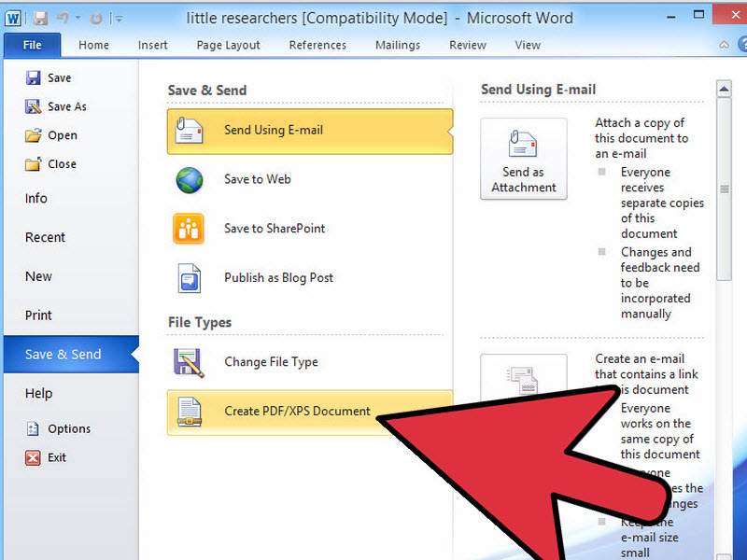Click the Send as Attachment button
Image resolution: width=747 pixels, height=560 pixels.
point(524,159)
